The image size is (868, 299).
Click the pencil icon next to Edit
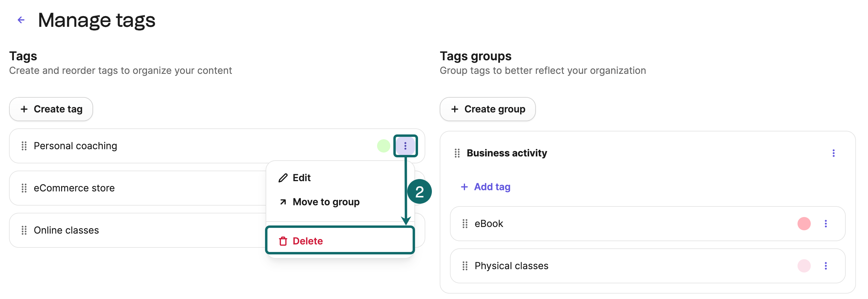(x=283, y=178)
